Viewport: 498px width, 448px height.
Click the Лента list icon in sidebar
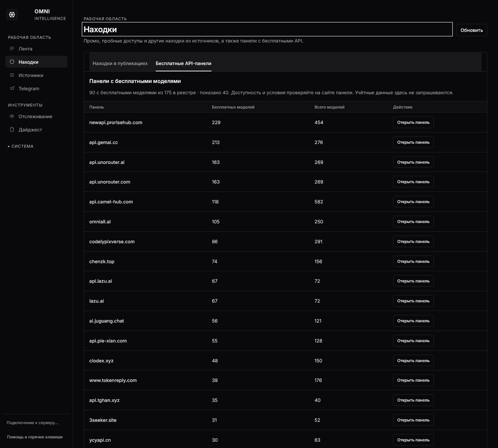pos(12,49)
